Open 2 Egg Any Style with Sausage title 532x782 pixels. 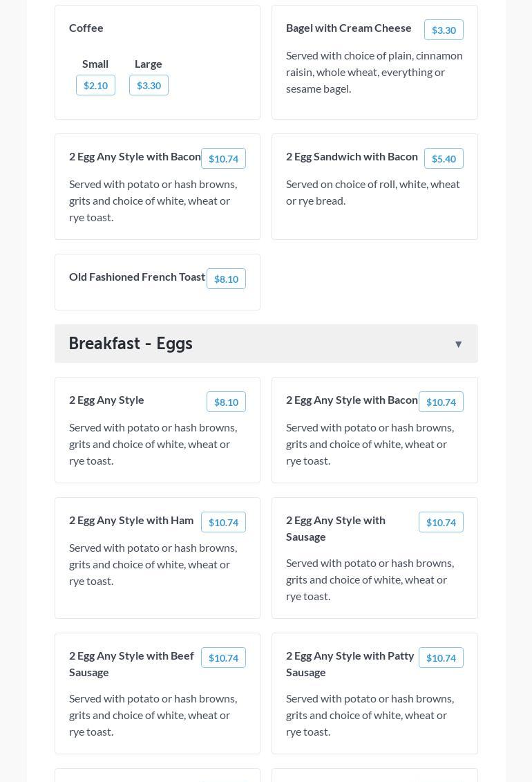click(x=336, y=528)
